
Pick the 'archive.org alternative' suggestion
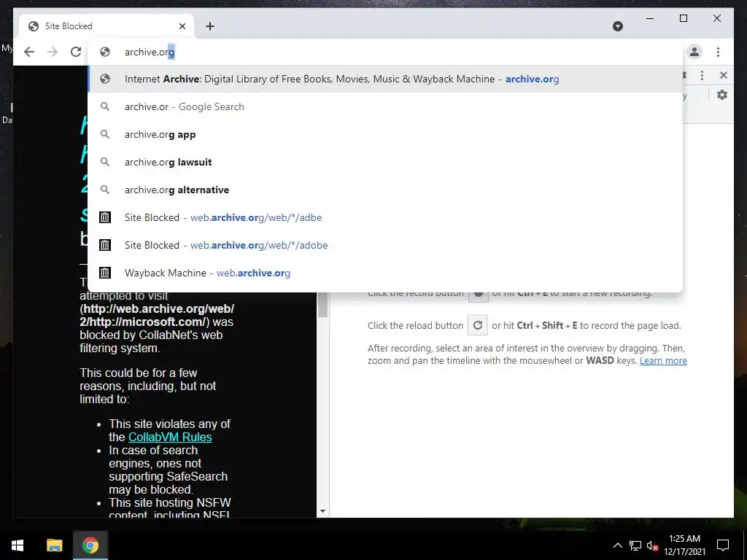coord(385,190)
